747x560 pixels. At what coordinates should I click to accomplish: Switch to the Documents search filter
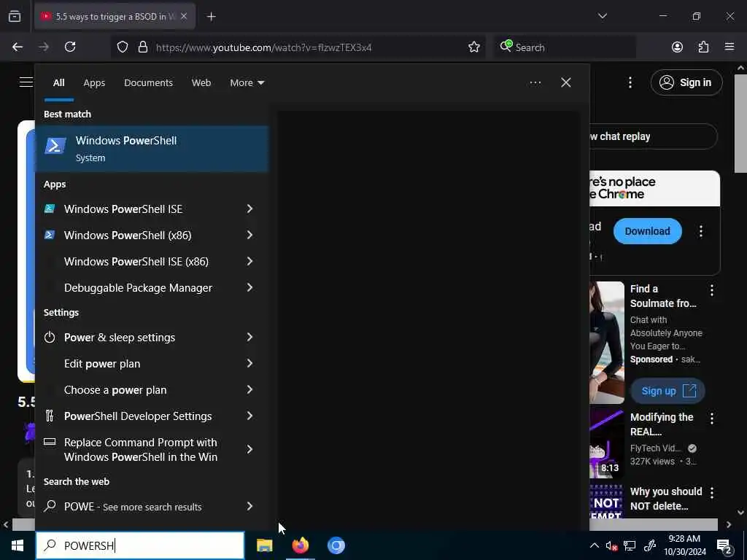[x=148, y=82]
